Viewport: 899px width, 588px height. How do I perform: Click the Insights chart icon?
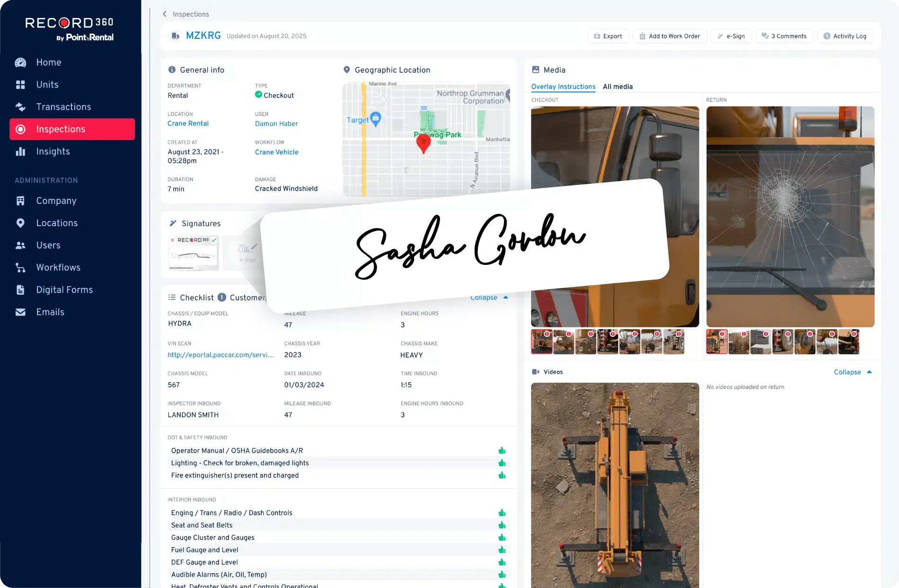20,151
